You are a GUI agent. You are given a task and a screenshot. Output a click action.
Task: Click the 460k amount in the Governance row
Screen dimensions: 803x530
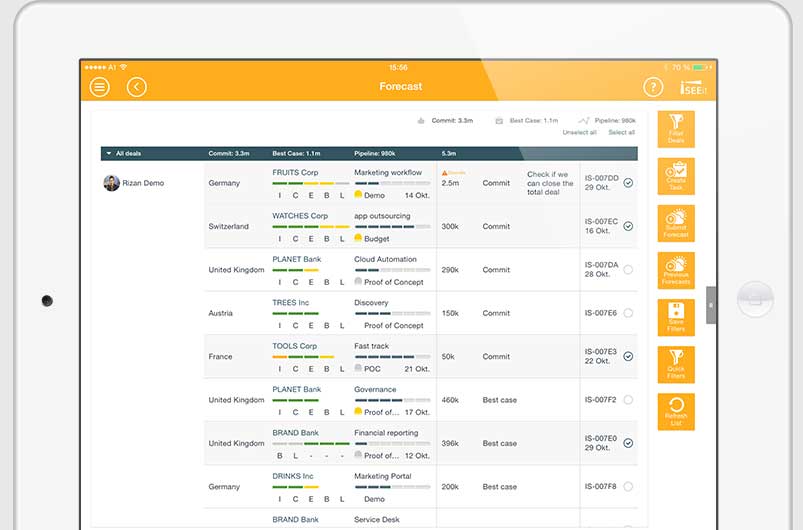(x=450, y=400)
